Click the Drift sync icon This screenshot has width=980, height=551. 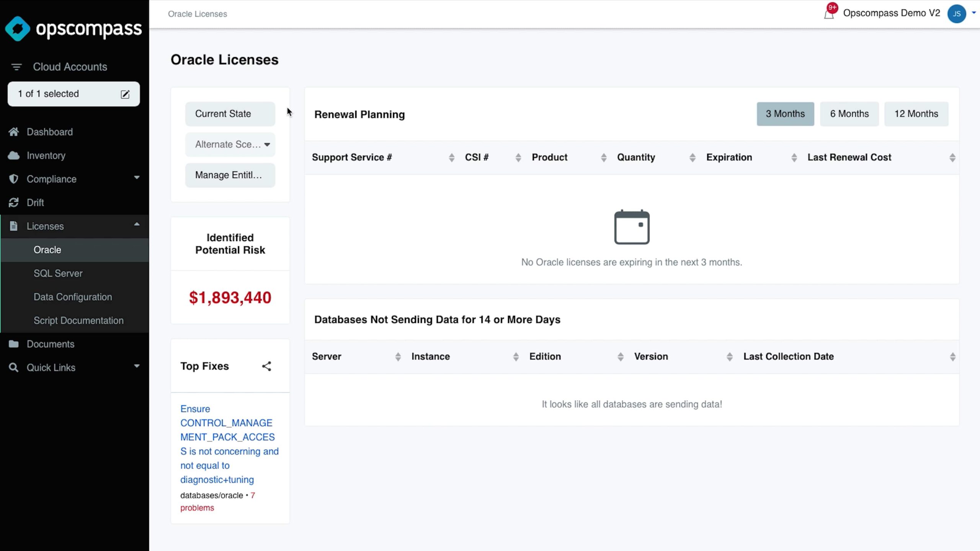click(14, 202)
